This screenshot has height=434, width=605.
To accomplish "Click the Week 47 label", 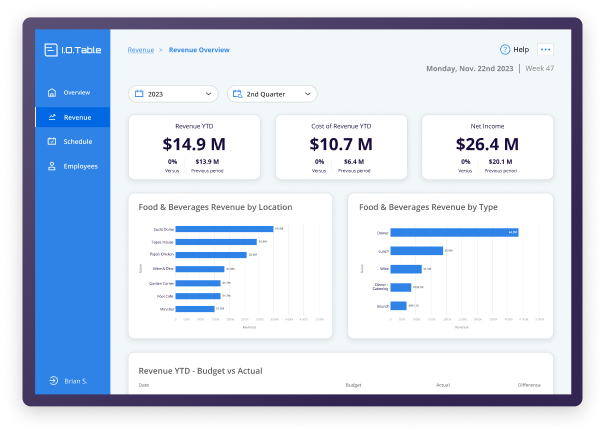I will pyautogui.click(x=539, y=68).
